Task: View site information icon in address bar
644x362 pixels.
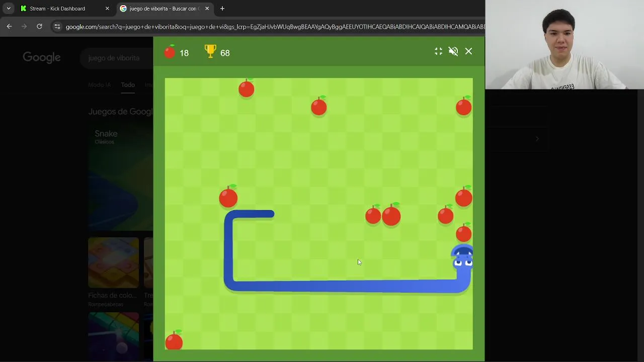Action: [x=57, y=27]
